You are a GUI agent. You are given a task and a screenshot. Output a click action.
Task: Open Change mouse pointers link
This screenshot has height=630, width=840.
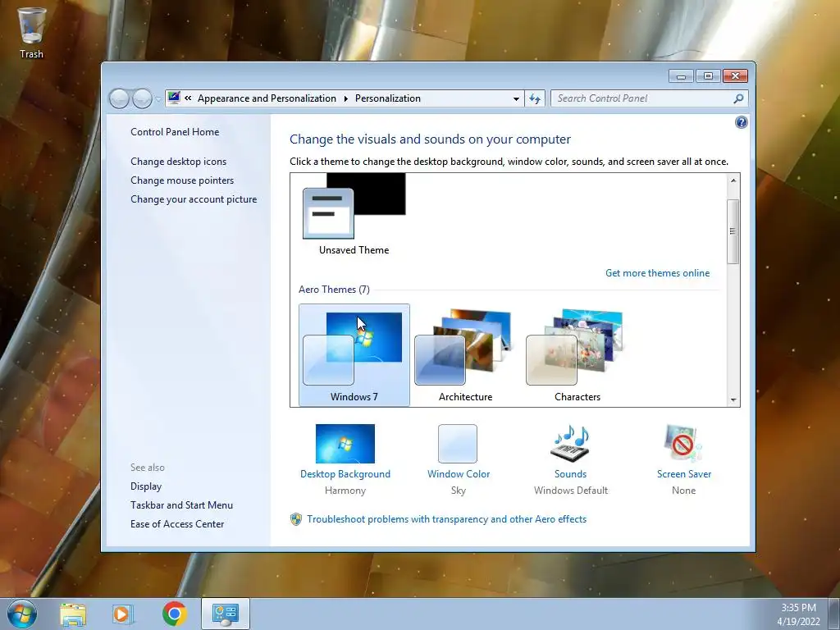182,180
